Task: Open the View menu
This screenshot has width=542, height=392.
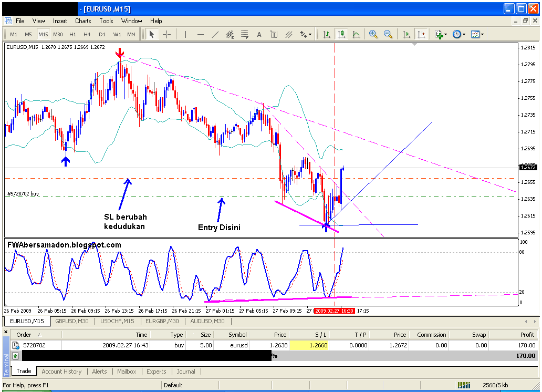Action: point(39,21)
